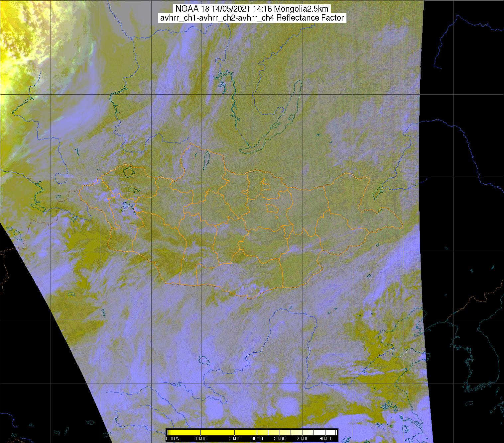Click the "50.00" colorbar label
The width and height of the screenshot is (504, 443).
[280, 438]
